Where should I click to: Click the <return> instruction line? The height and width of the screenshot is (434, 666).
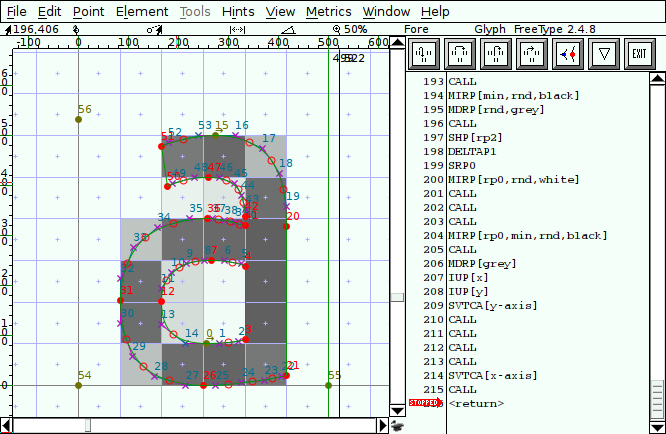[476, 403]
